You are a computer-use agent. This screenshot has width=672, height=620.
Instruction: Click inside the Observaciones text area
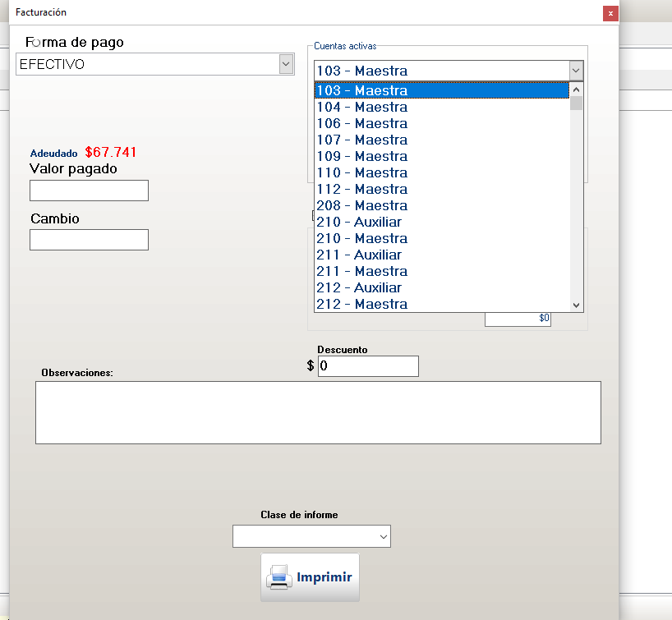pyautogui.click(x=317, y=412)
